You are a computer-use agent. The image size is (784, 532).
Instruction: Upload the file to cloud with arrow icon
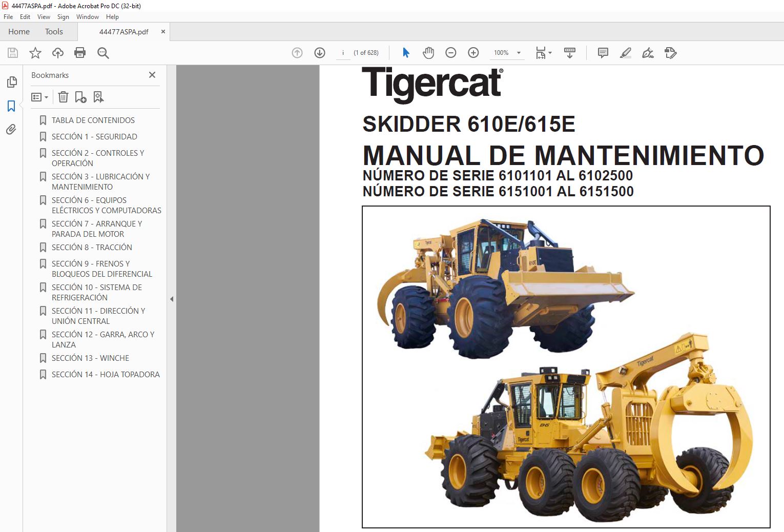point(58,53)
